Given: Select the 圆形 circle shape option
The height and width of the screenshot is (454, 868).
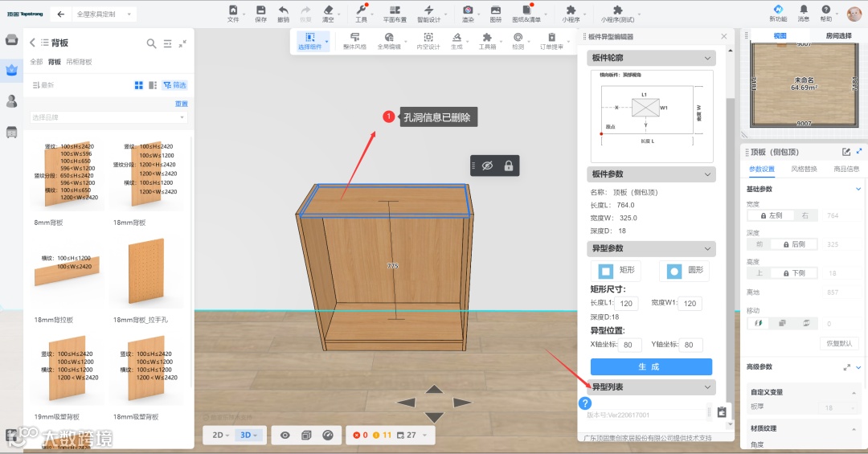Looking at the screenshot, I should [x=685, y=271].
